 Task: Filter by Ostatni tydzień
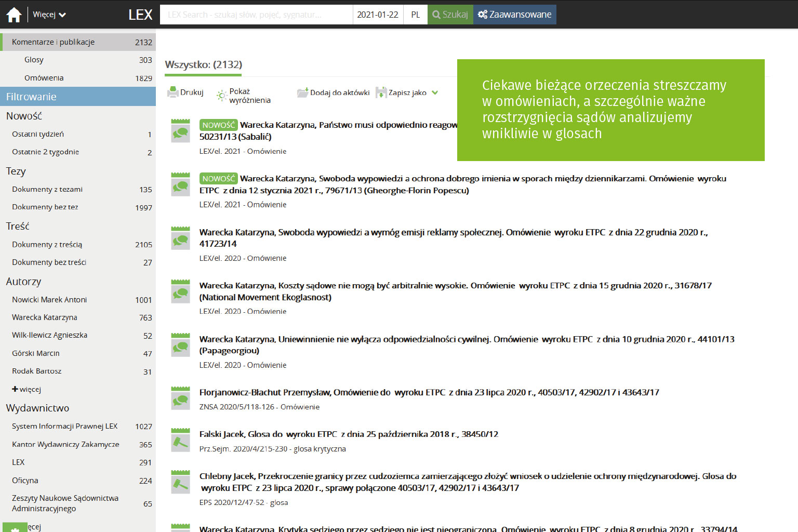tap(38, 134)
